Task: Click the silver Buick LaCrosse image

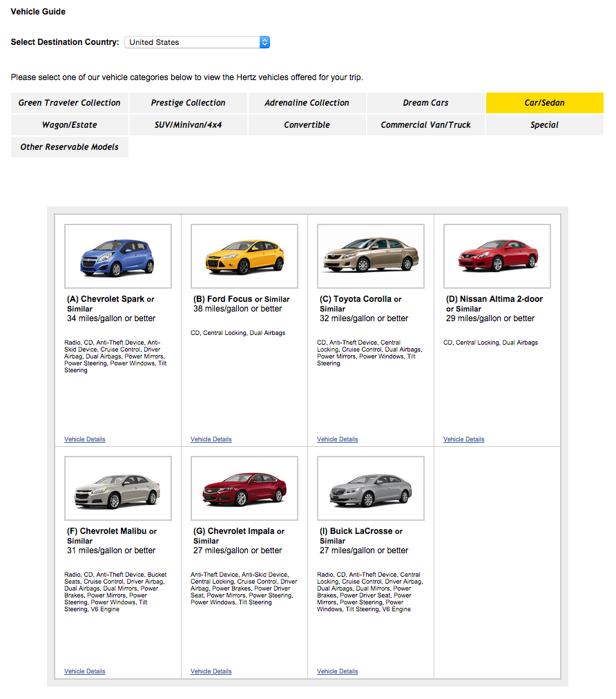Action: [371, 488]
